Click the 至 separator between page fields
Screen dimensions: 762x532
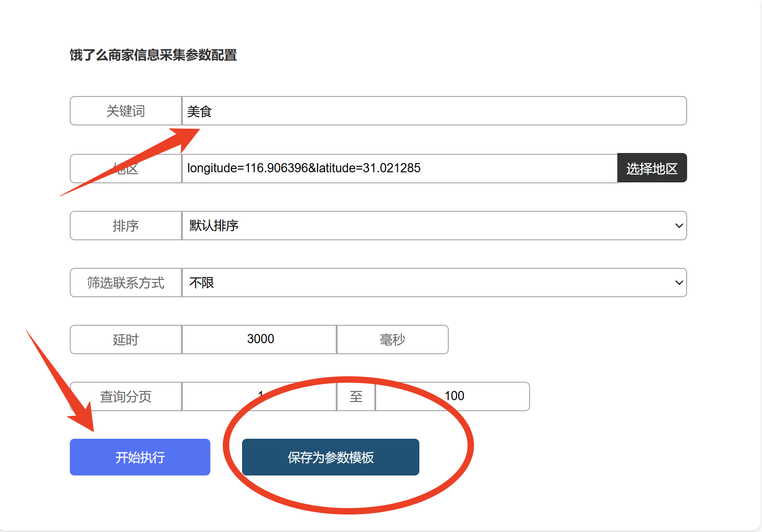tap(356, 396)
